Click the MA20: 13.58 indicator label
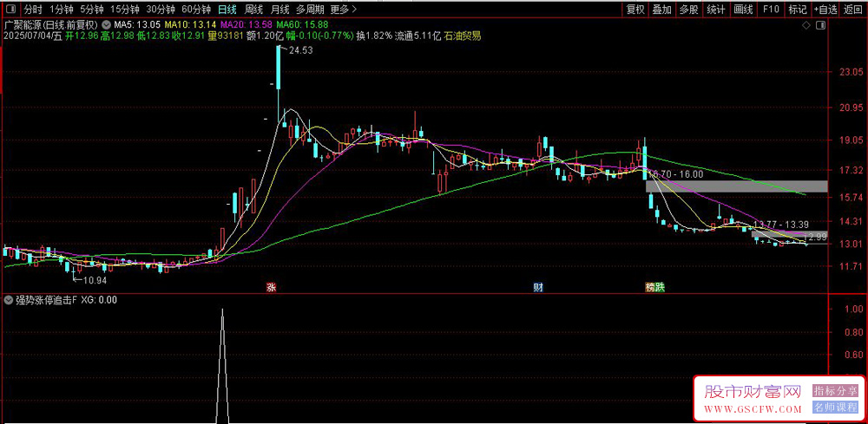This screenshot has width=868, height=424. coord(247,25)
